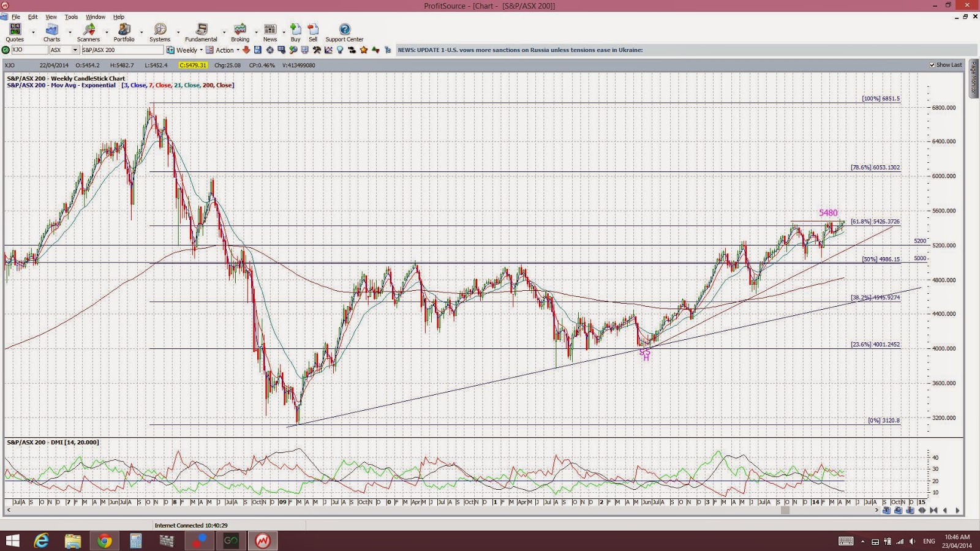Click the XJO symbol input field

(29, 50)
